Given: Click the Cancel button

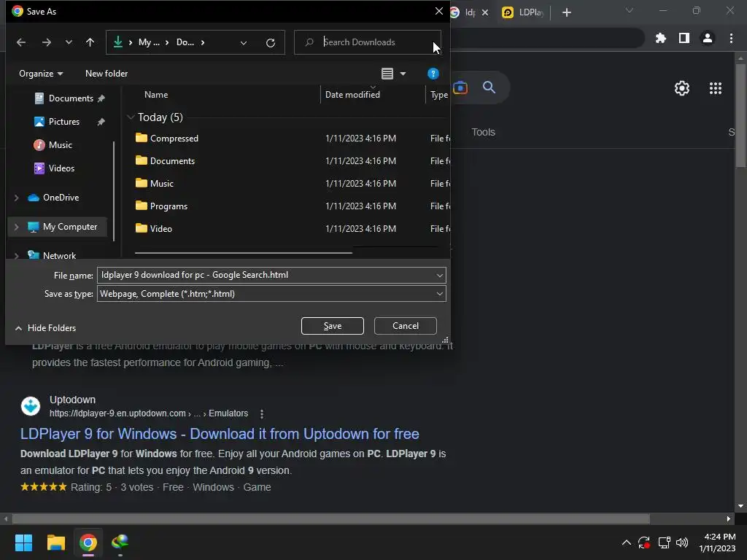Looking at the screenshot, I should 406,326.
